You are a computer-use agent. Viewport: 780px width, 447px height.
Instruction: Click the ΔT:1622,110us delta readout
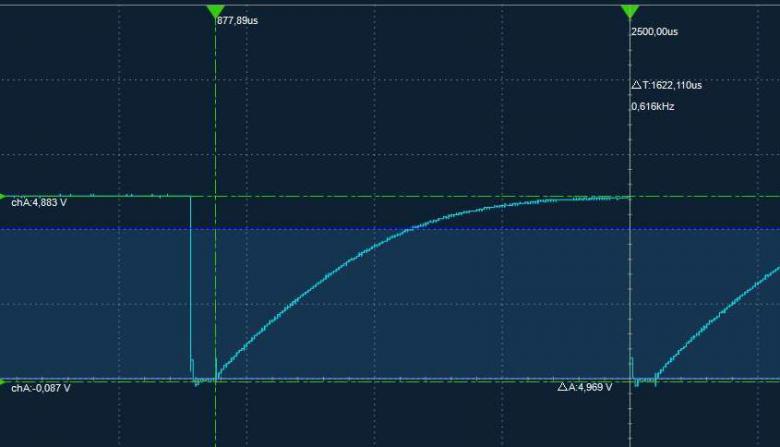tap(667, 85)
